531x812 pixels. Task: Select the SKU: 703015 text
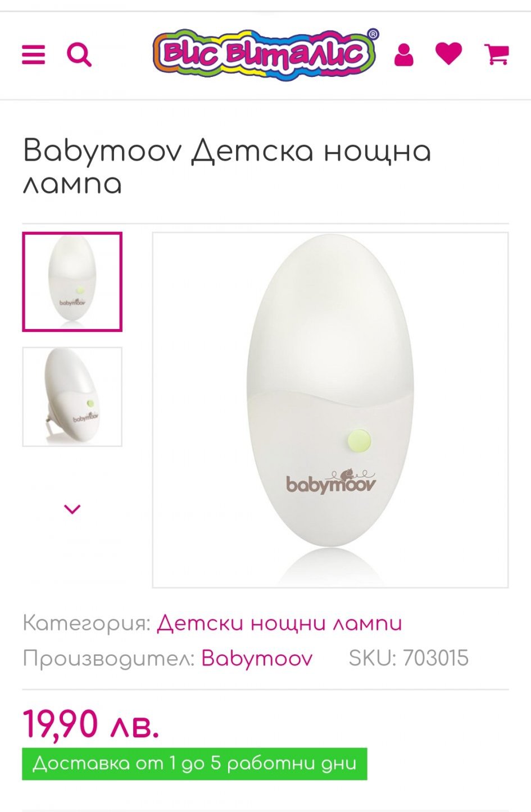coord(409,658)
